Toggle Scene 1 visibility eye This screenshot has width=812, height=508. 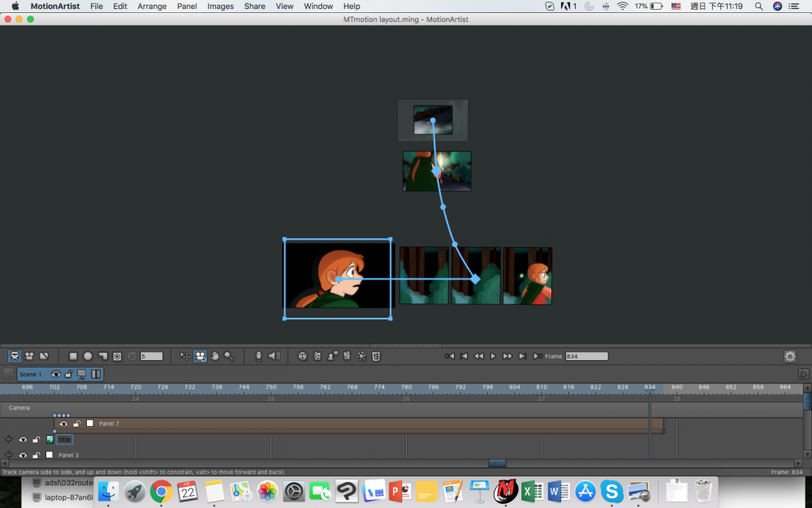[55, 374]
